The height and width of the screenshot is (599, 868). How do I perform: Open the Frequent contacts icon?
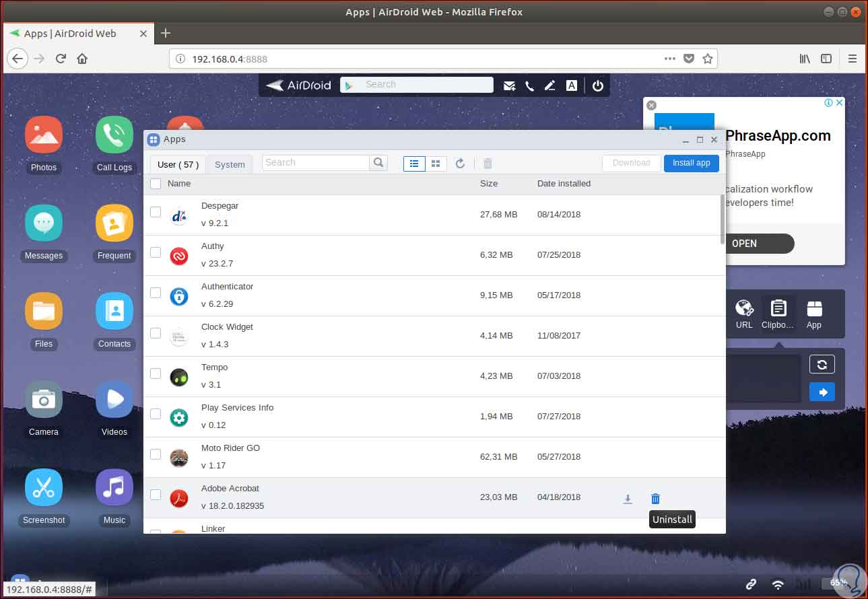click(x=114, y=223)
